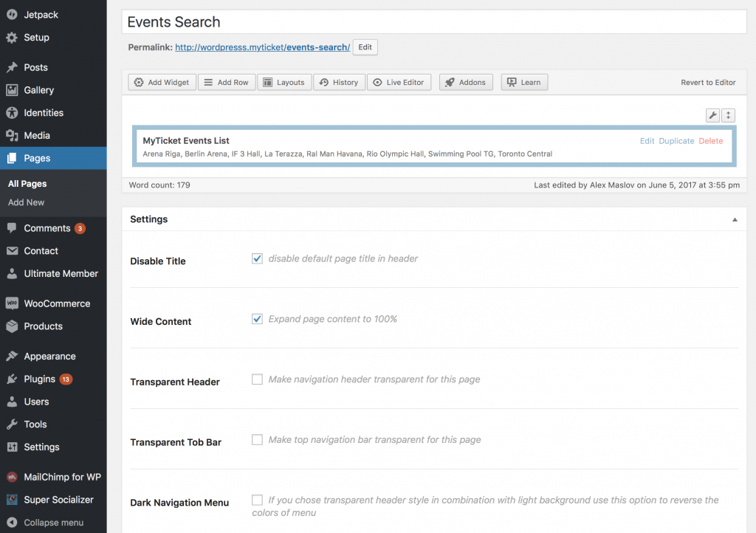Click the Posts pushpin icon
Viewport: 756px width, 533px height.
pyautogui.click(x=12, y=67)
